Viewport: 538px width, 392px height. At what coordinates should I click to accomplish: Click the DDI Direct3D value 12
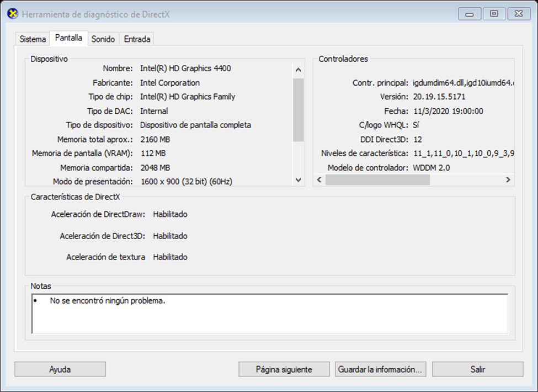point(418,139)
